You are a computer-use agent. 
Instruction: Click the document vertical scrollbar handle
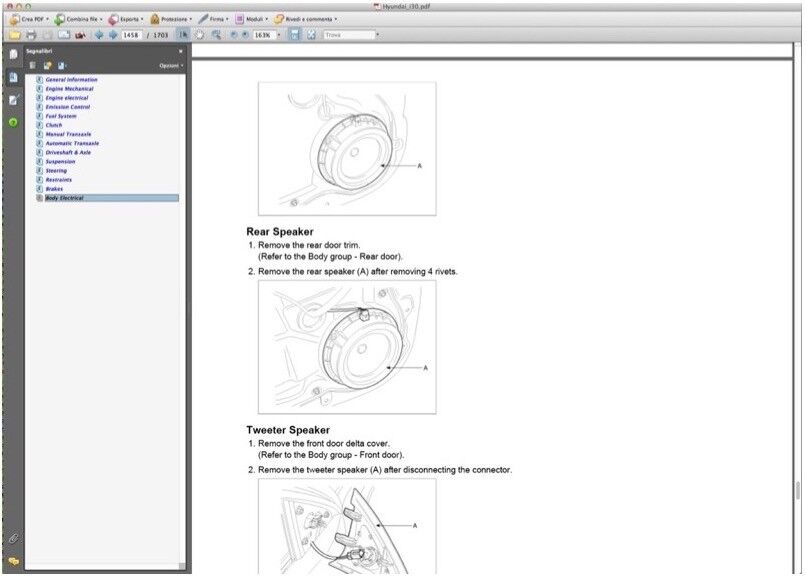(798, 490)
